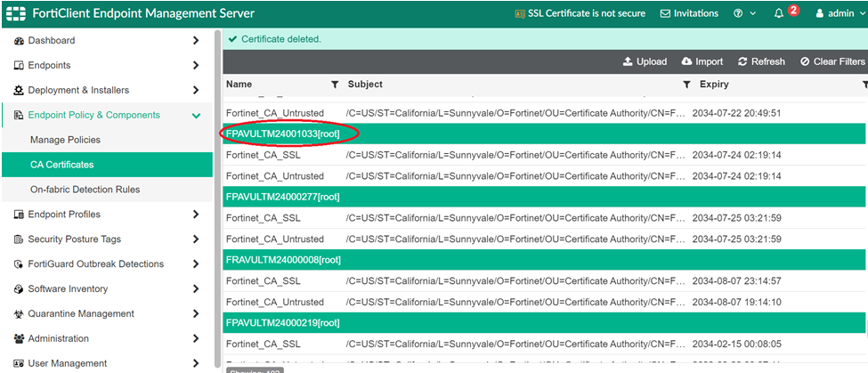Click the Name column filter icon
The image size is (868, 373).
pyautogui.click(x=335, y=85)
